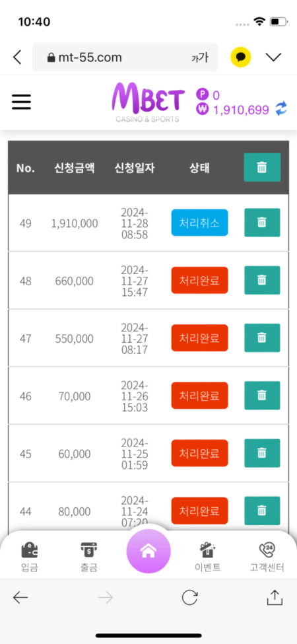Delete all records via header trash icon
The height and width of the screenshot is (644, 297).
click(x=262, y=167)
